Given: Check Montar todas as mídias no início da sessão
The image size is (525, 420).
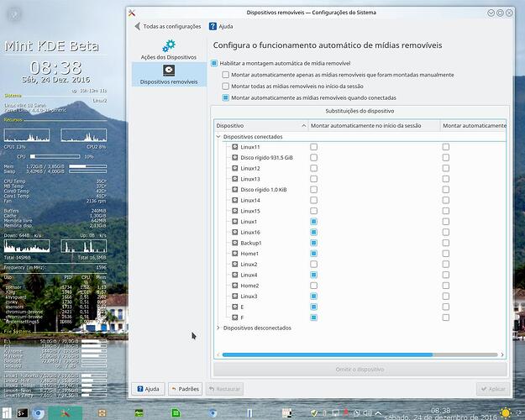Looking at the screenshot, I should (x=226, y=86).
